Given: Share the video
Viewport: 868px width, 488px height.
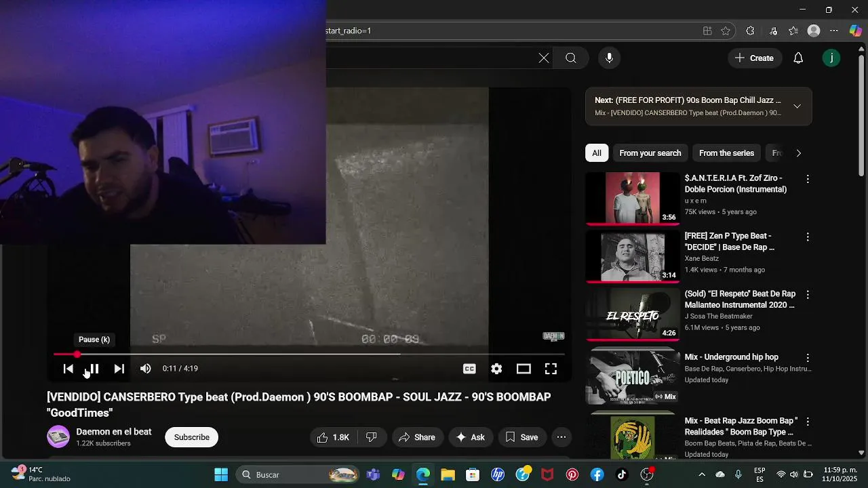Looking at the screenshot, I should [417, 437].
